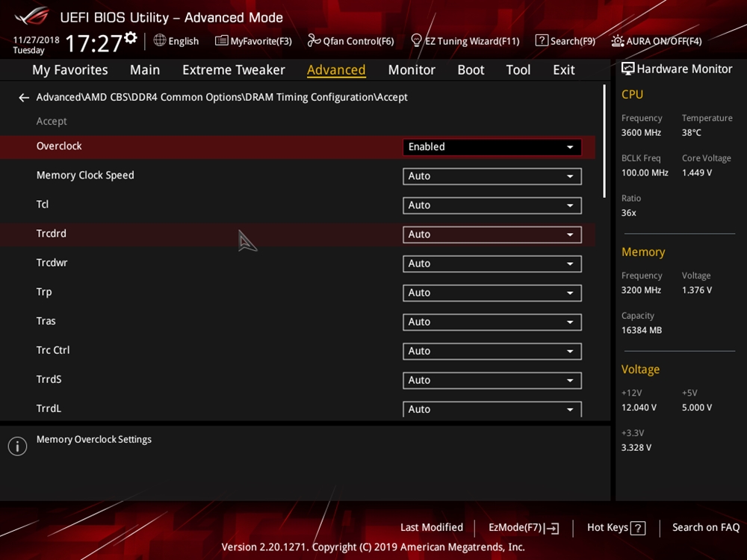
Task: Open Search(F9) tool
Action: [565, 41]
